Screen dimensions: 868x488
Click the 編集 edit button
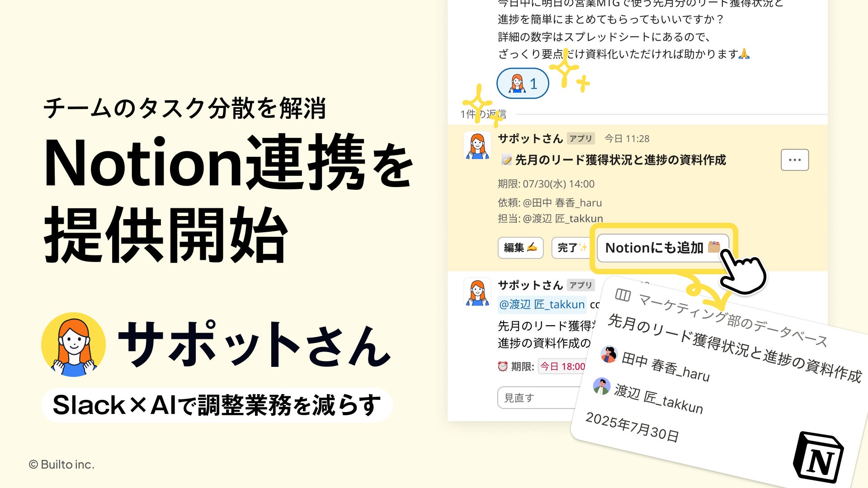pos(520,248)
